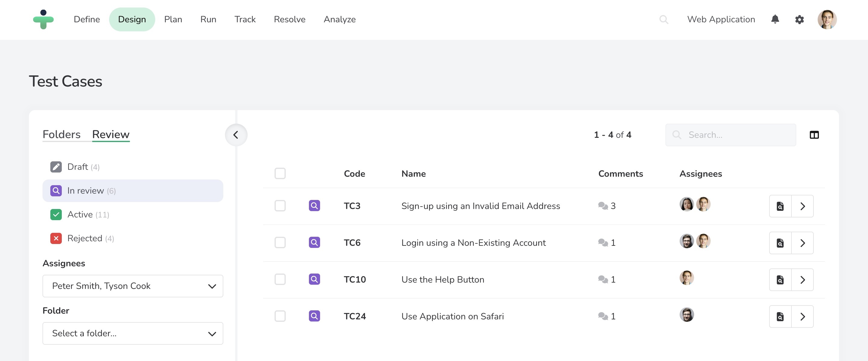Select the Review tab
This screenshot has width=868, height=361.
(111, 134)
